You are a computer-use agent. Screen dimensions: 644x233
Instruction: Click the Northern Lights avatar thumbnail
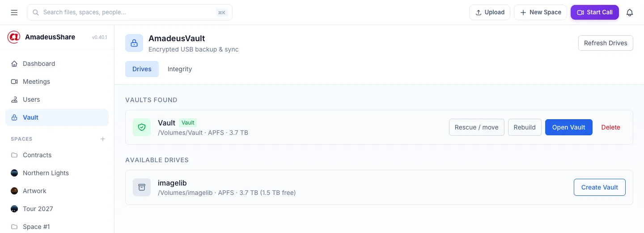pyautogui.click(x=14, y=173)
